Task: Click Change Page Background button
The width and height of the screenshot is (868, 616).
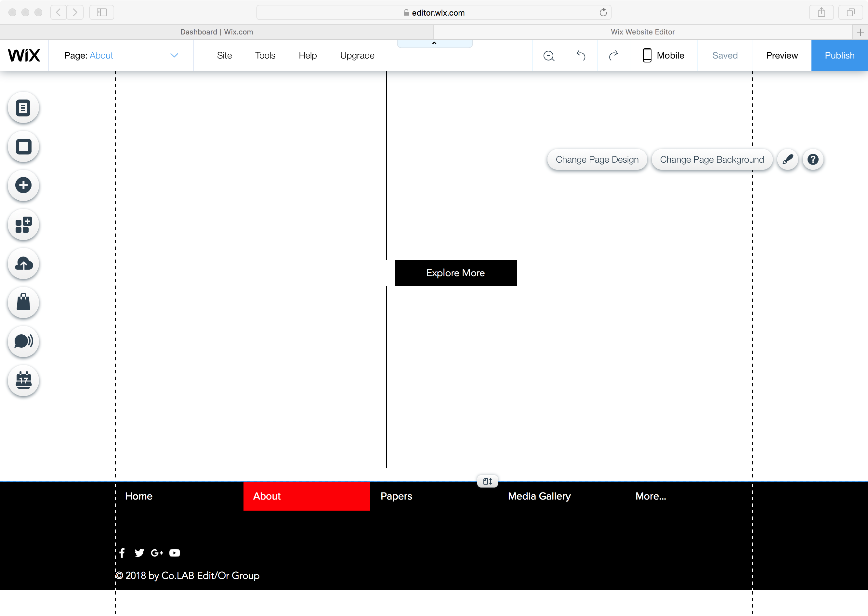Action: pos(711,160)
